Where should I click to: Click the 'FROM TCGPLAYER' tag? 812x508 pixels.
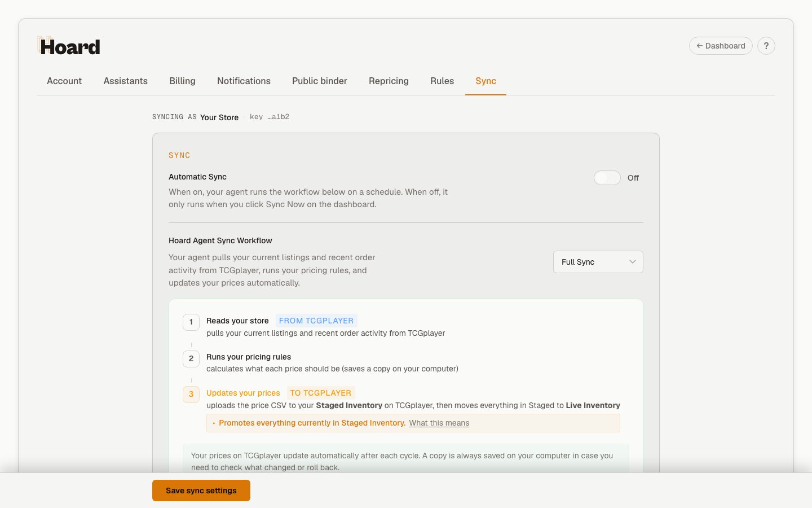click(316, 321)
